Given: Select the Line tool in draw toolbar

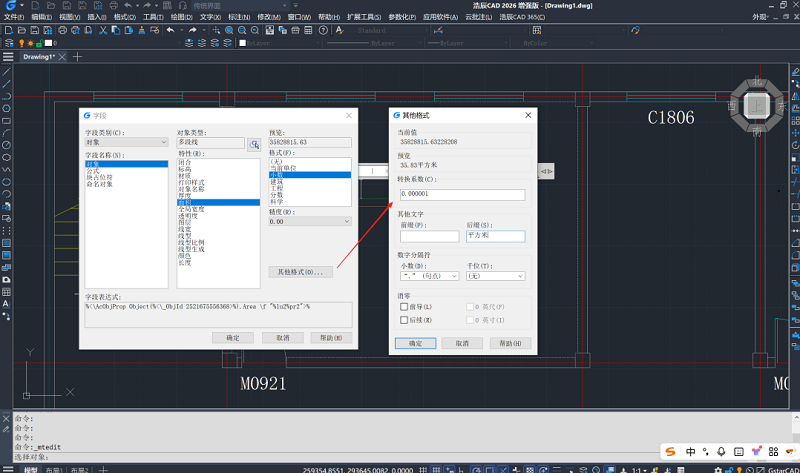Looking at the screenshot, I should [x=7, y=73].
